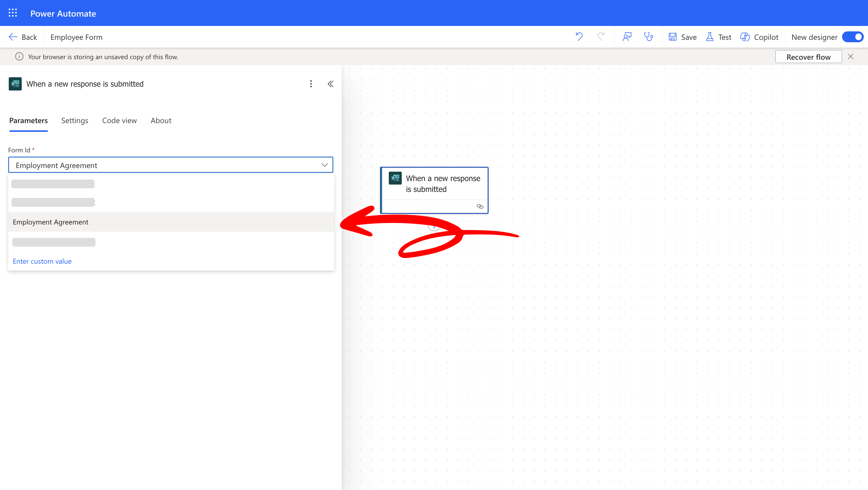This screenshot has height=490, width=868.
Task: Save the flow
Action: 682,37
